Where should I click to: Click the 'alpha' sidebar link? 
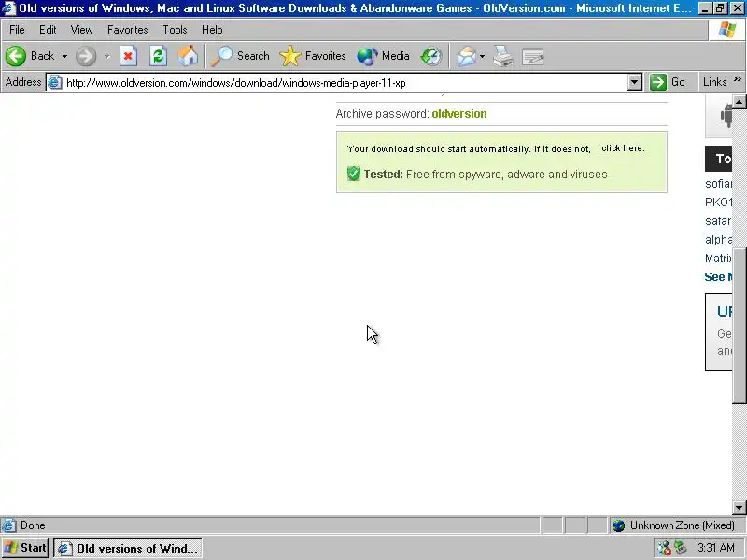click(x=718, y=240)
